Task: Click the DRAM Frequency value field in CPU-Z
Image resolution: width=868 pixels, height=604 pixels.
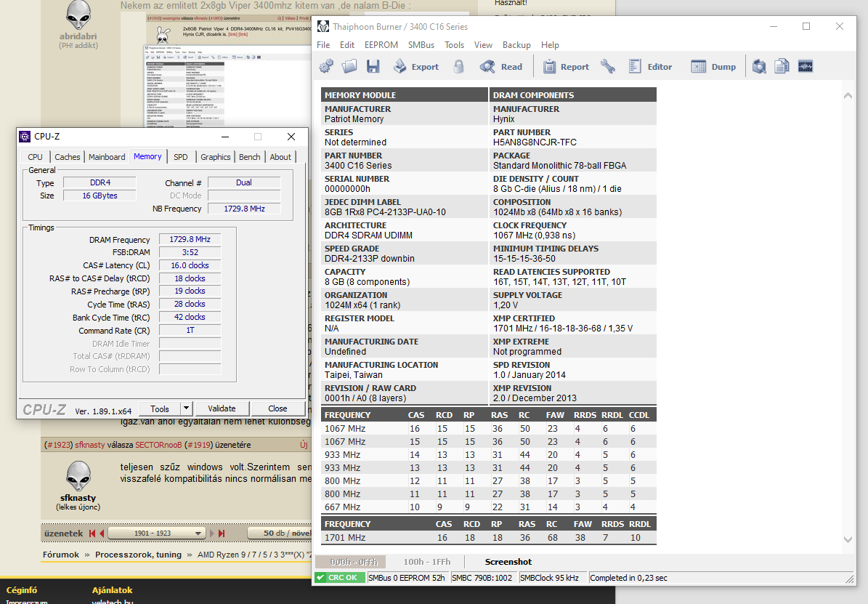Action: click(x=190, y=239)
